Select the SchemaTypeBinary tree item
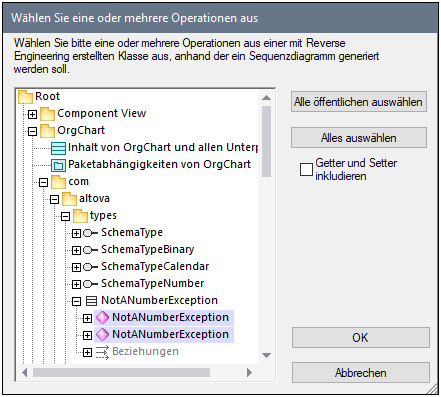Image resolution: width=441 pixels, height=397 pixels. (x=147, y=249)
